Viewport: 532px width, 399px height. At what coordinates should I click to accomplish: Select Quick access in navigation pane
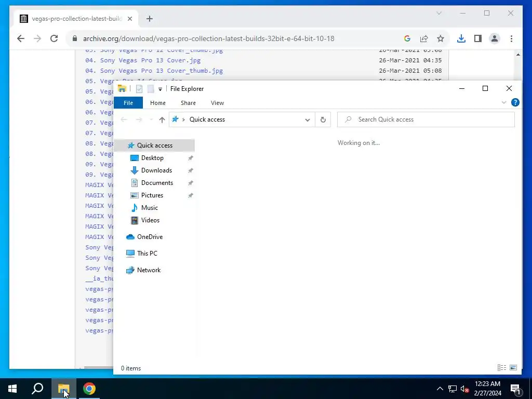click(154, 145)
